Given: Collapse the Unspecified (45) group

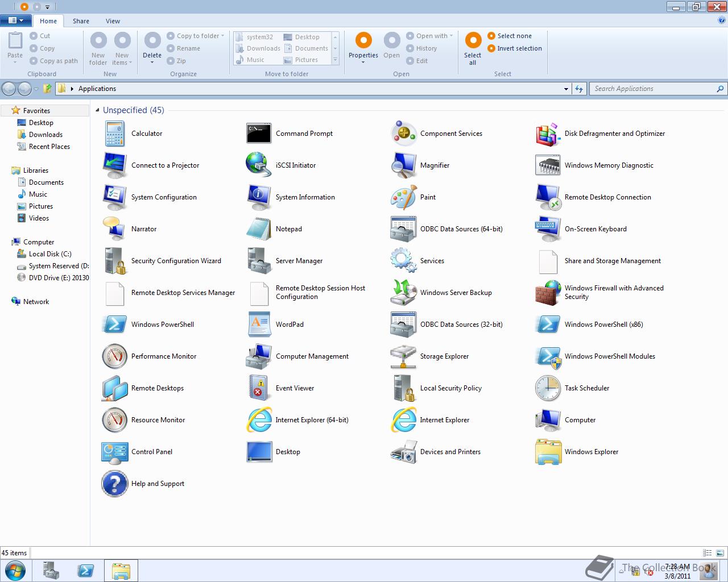Looking at the screenshot, I should (97, 110).
